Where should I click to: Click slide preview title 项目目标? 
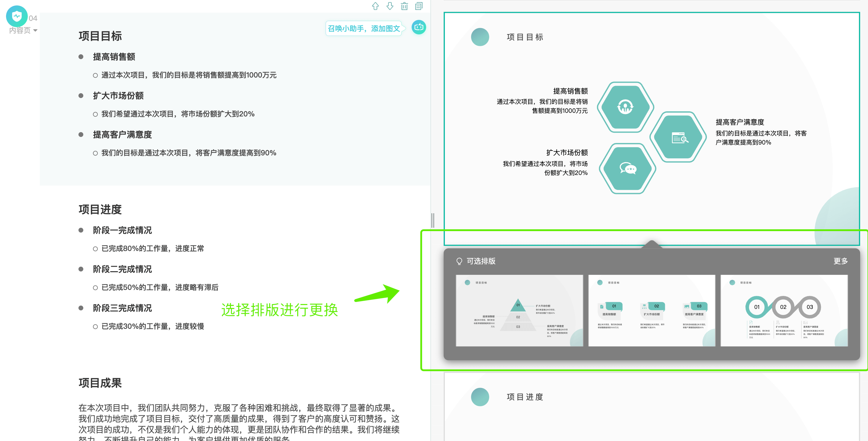(525, 37)
